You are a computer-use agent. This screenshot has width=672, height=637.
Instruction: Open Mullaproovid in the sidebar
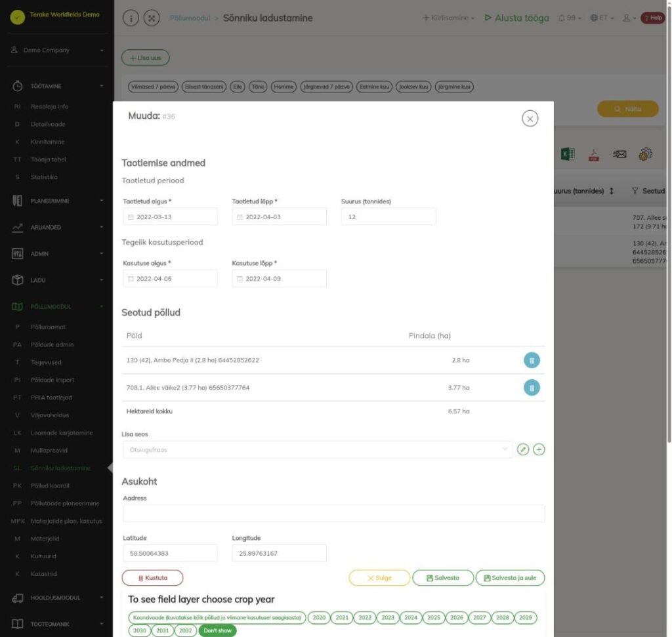coord(49,451)
